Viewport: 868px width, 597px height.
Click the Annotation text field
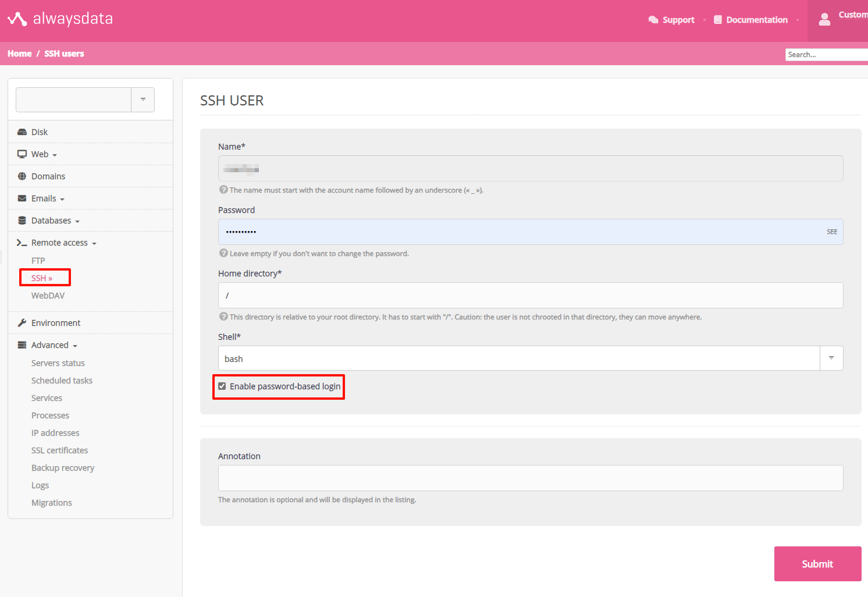531,478
